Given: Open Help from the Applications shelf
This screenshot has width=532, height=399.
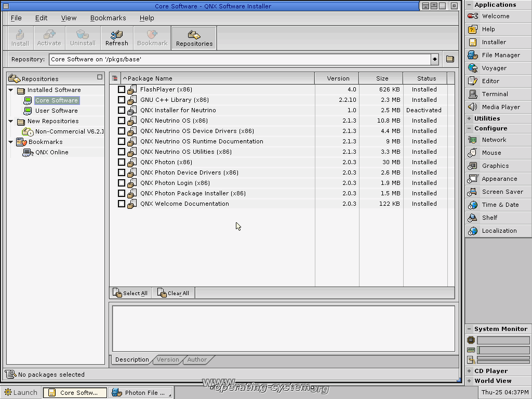Looking at the screenshot, I should click(498, 29).
